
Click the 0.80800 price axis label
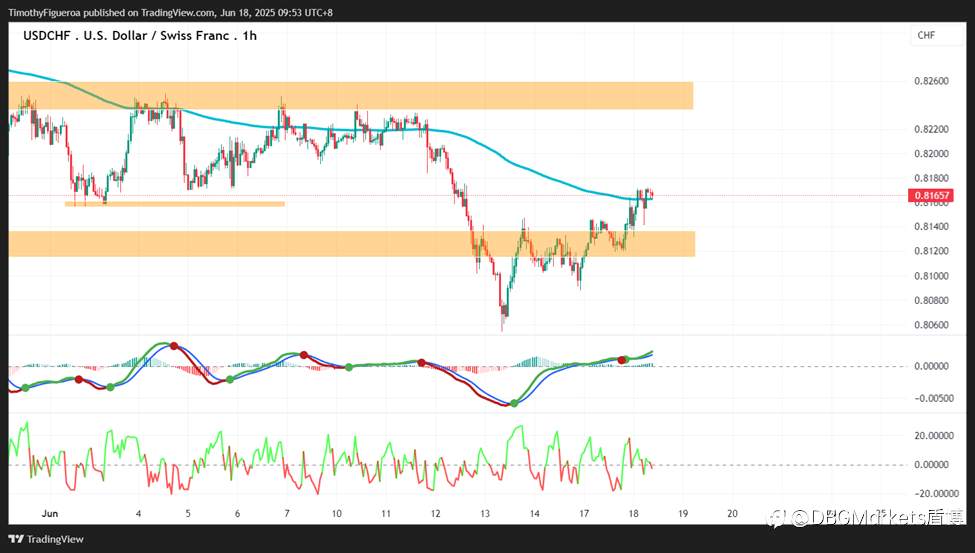[931, 300]
